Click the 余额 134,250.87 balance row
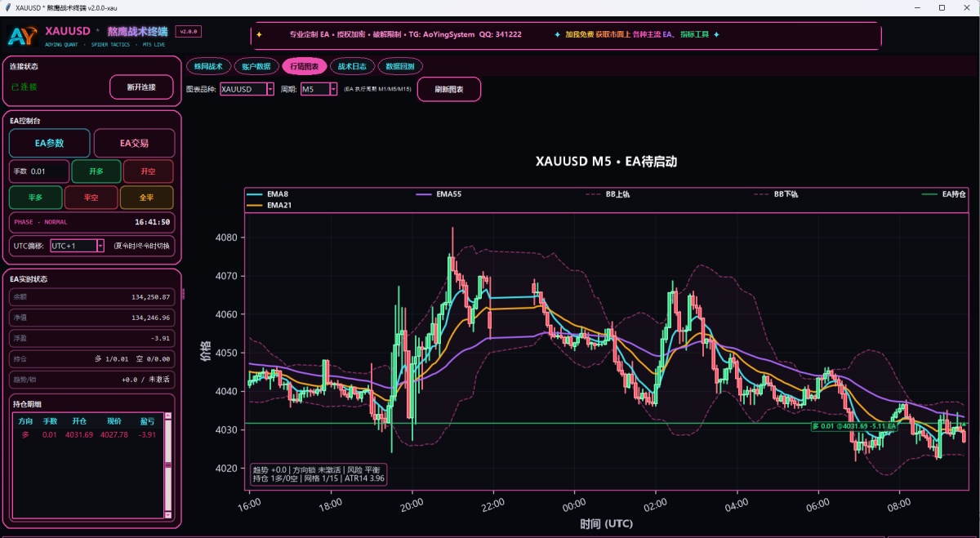Screen dimensions: 980x538 click(x=91, y=297)
